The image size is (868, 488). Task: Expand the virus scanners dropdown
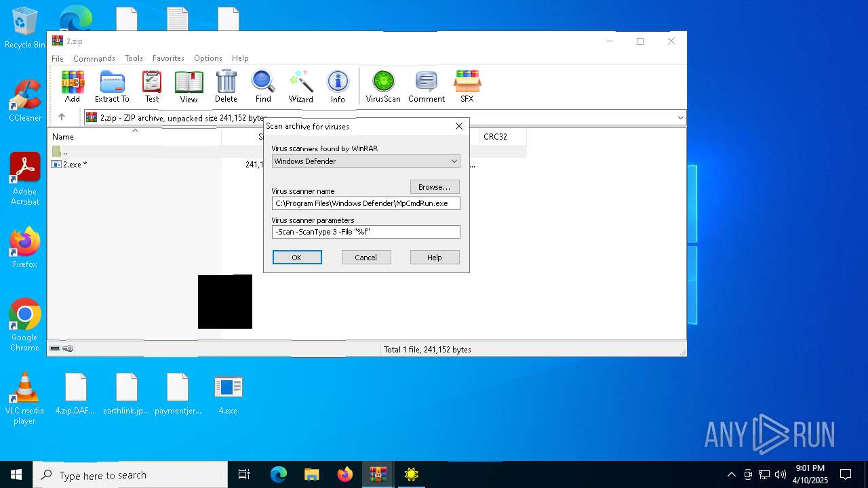454,161
